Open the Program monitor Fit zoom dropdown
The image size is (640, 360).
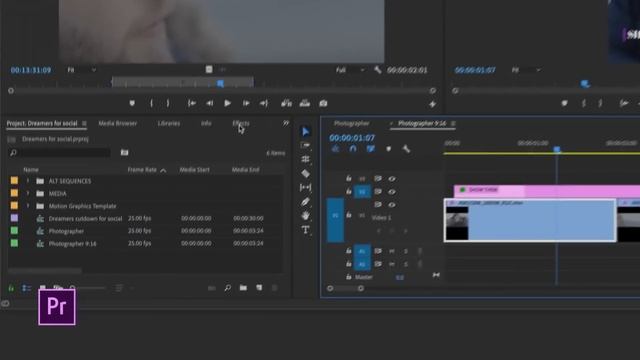point(527,70)
